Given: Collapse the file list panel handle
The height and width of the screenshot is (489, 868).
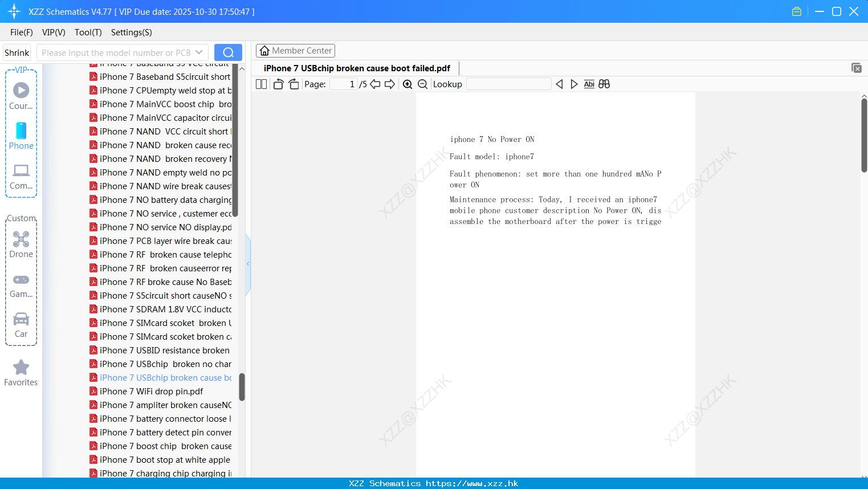Looking at the screenshot, I should (x=248, y=264).
